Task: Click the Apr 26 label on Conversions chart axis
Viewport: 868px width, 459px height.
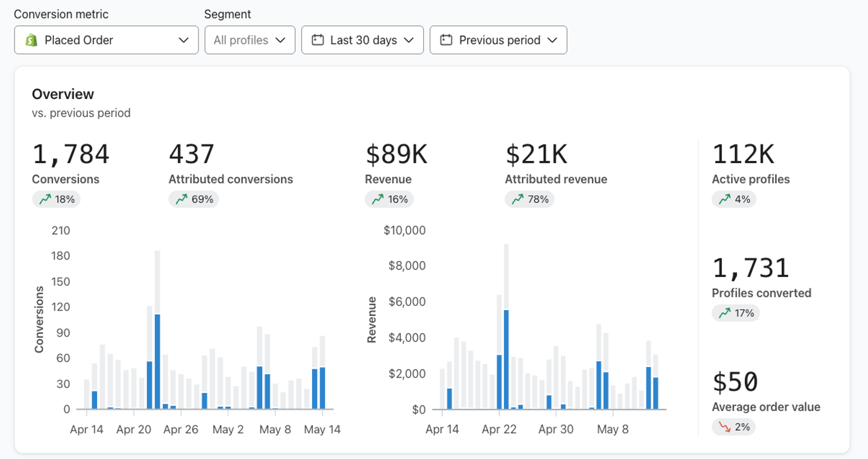Action: point(181,430)
